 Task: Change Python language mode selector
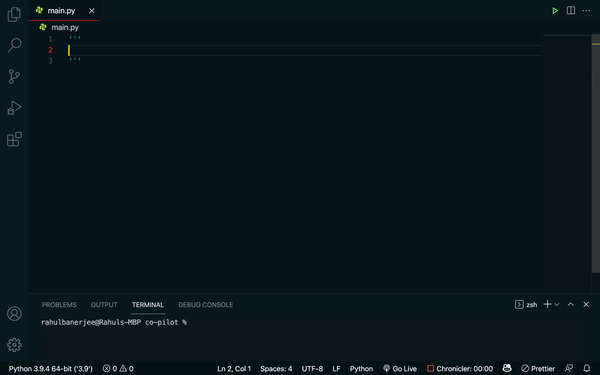point(361,368)
